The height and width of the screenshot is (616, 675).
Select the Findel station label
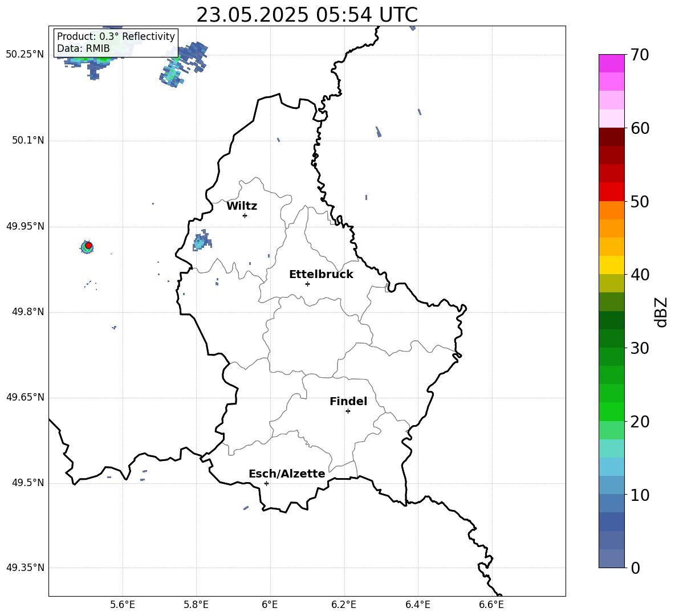pos(348,401)
